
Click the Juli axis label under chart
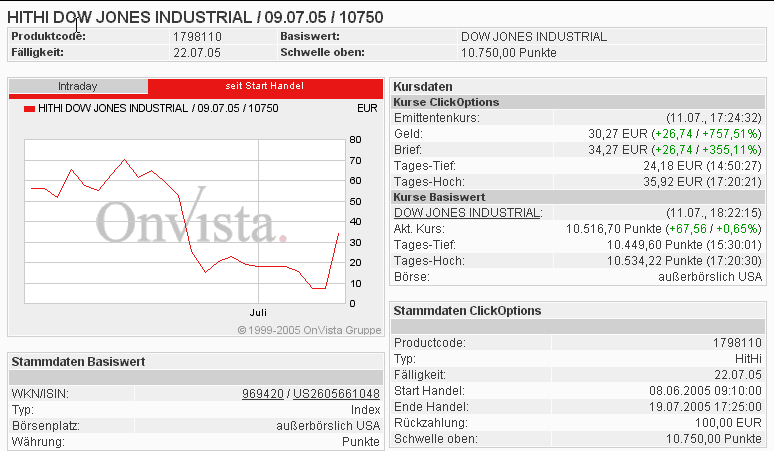[258, 312]
